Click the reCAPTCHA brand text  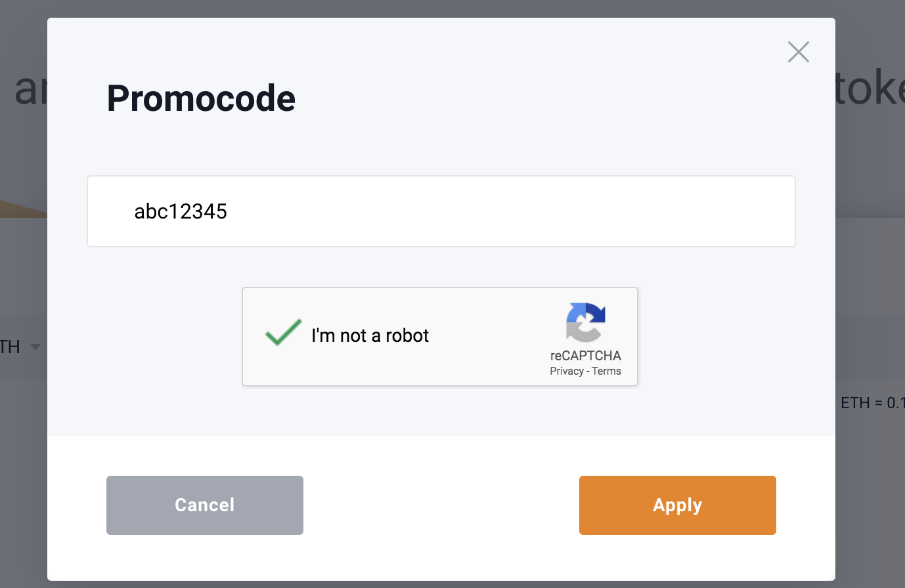click(x=585, y=356)
